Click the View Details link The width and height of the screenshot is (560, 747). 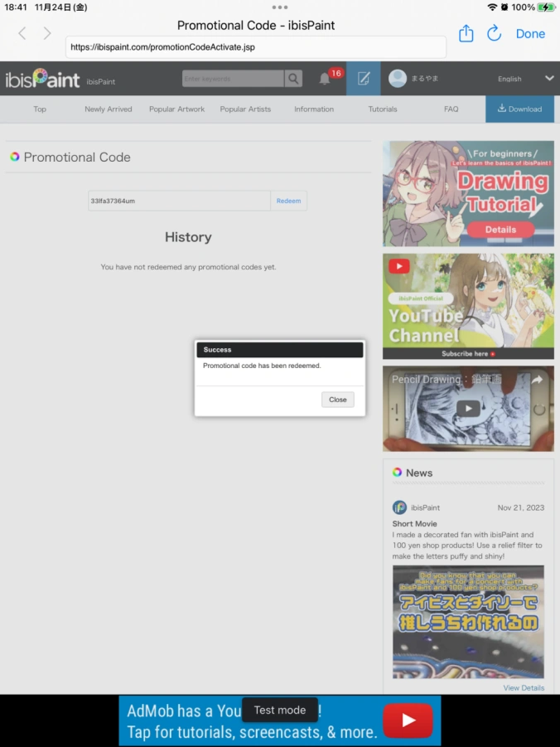524,687
